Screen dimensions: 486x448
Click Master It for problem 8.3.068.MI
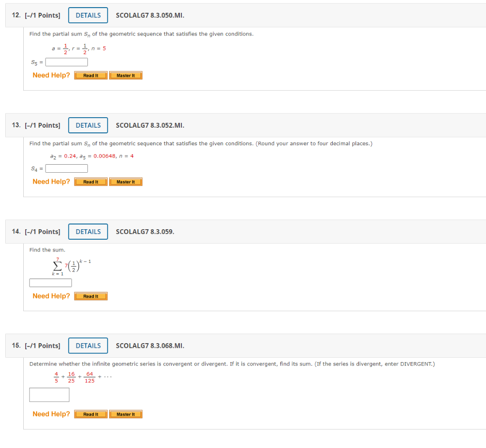(125, 413)
